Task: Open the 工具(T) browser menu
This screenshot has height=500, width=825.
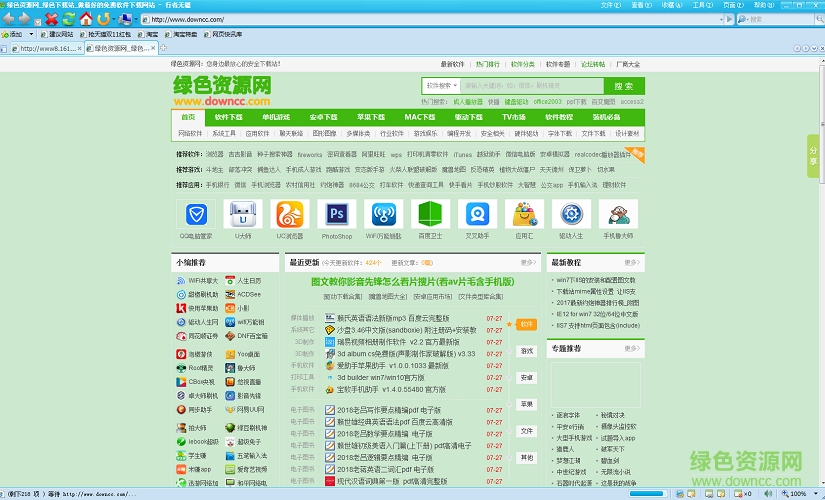Action: [699, 5]
